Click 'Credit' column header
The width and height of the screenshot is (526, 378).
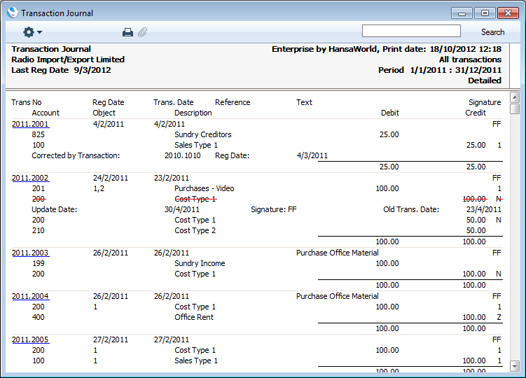tap(475, 113)
